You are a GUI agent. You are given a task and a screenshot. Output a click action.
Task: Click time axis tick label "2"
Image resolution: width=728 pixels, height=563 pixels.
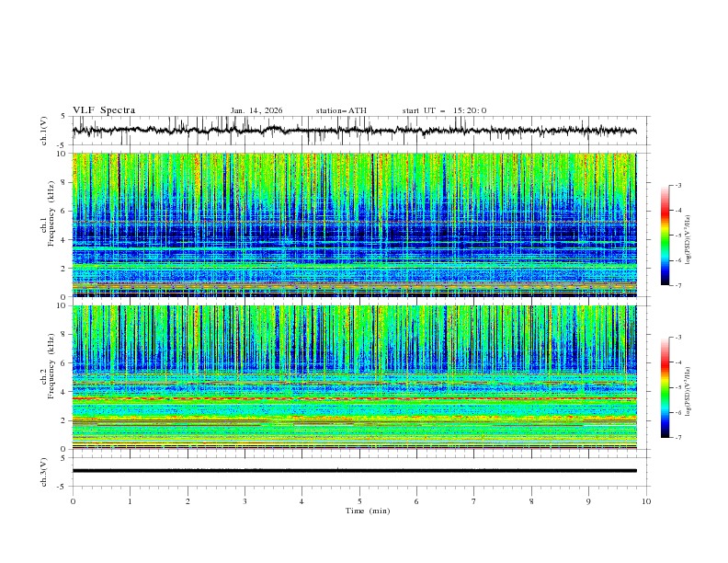tap(188, 501)
